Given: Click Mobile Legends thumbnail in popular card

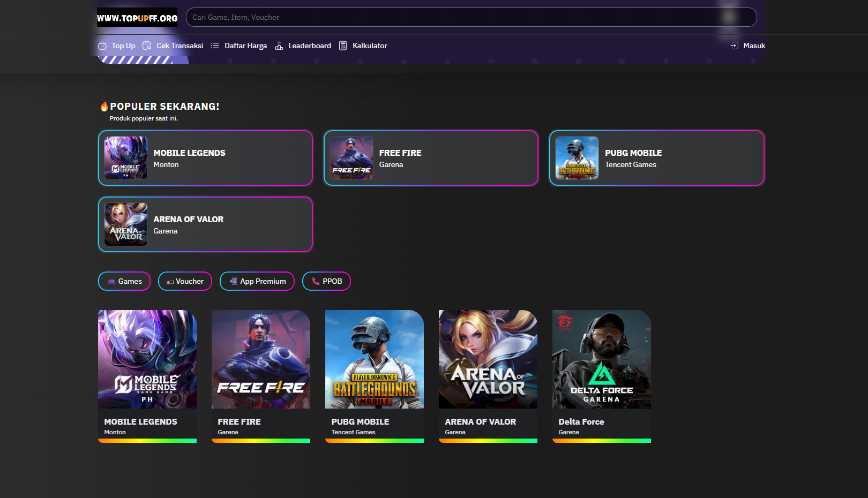Looking at the screenshot, I should [126, 158].
